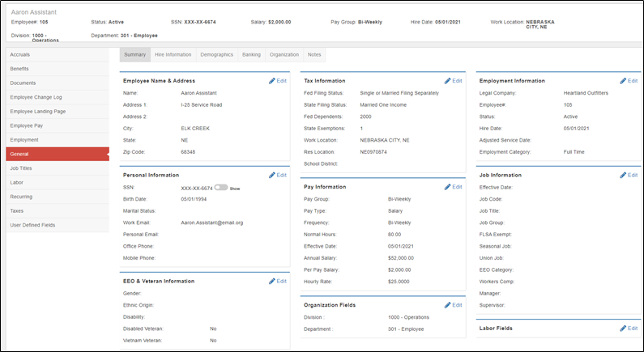Edit the Organization Fields section
Image resolution: width=644 pixels, height=352 pixels.
(453, 305)
